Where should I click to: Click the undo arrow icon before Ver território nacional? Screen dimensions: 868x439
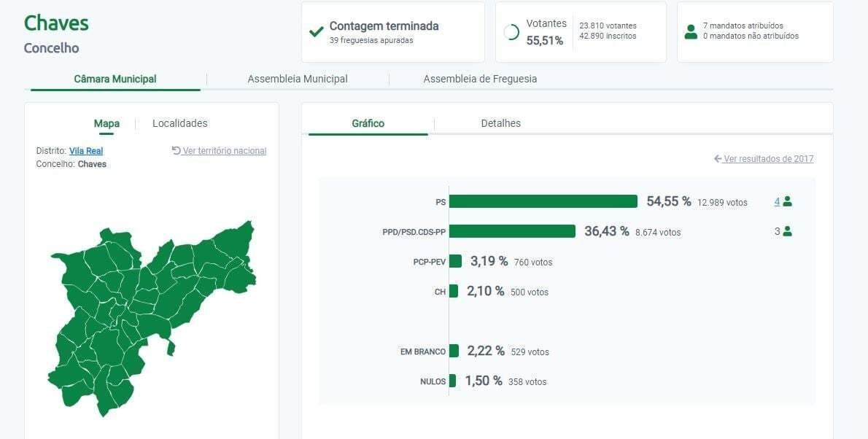coord(176,150)
